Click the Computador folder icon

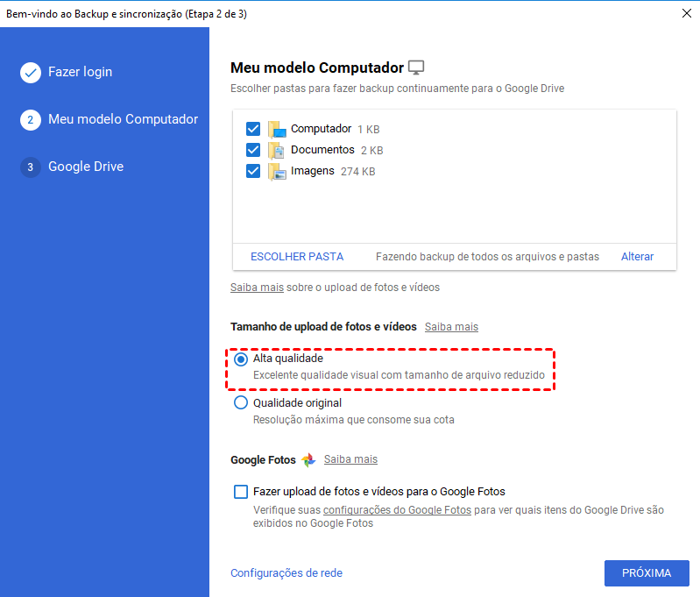coord(277,129)
